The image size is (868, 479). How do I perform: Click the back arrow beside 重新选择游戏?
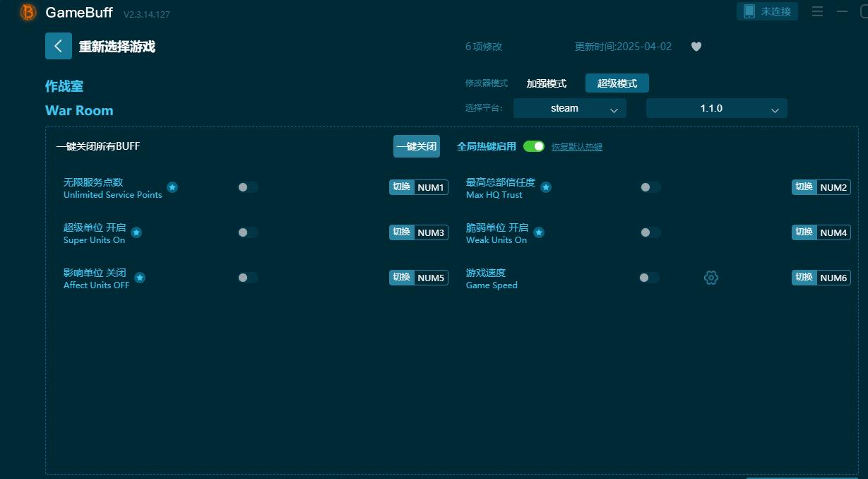coord(59,45)
